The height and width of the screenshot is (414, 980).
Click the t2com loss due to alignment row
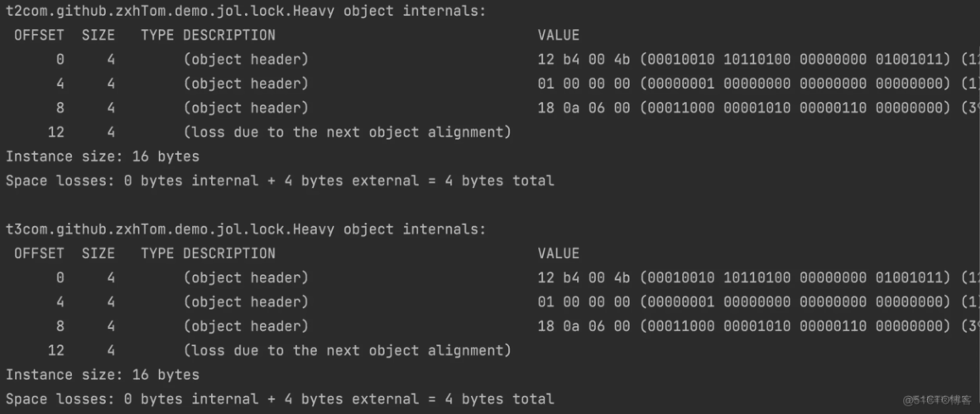(x=347, y=132)
